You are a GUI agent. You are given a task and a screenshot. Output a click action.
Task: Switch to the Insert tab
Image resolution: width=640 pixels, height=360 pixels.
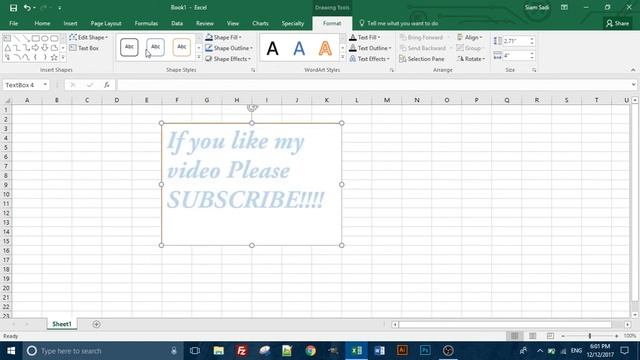coord(70,23)
